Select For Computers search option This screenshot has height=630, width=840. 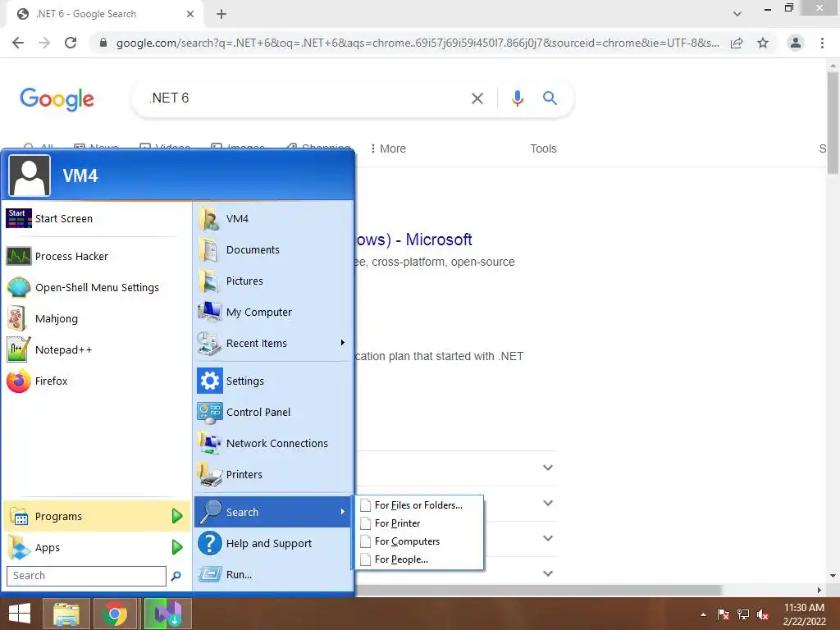click(x=418, y=541)
